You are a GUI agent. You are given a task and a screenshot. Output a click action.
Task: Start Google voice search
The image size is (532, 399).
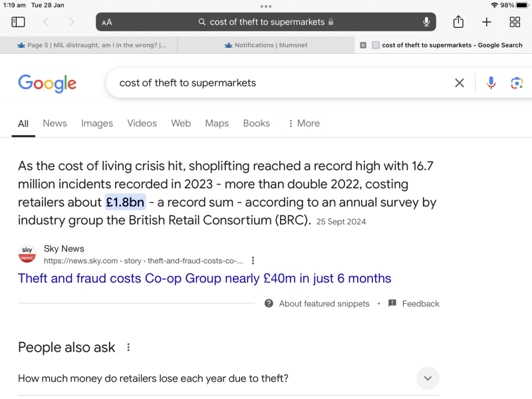click(x=491, y=82)
